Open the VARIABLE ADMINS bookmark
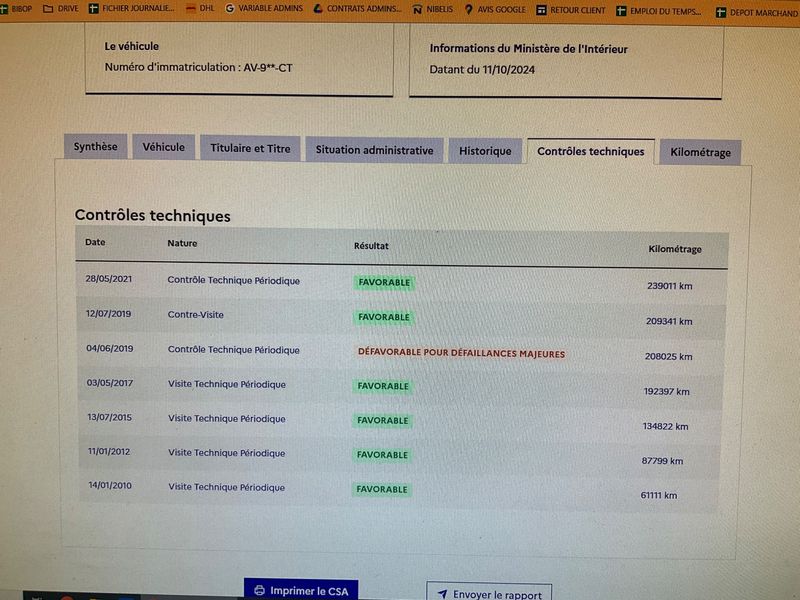Viewport: 800px width, 600px height. click(264, 9)
